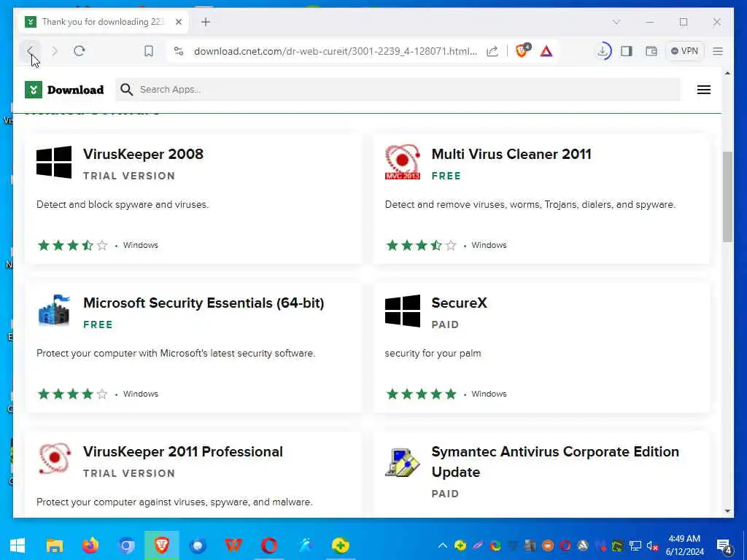Click the magnifier search icon
This screenshot has height=560, width=747.
tap(126, 90)
